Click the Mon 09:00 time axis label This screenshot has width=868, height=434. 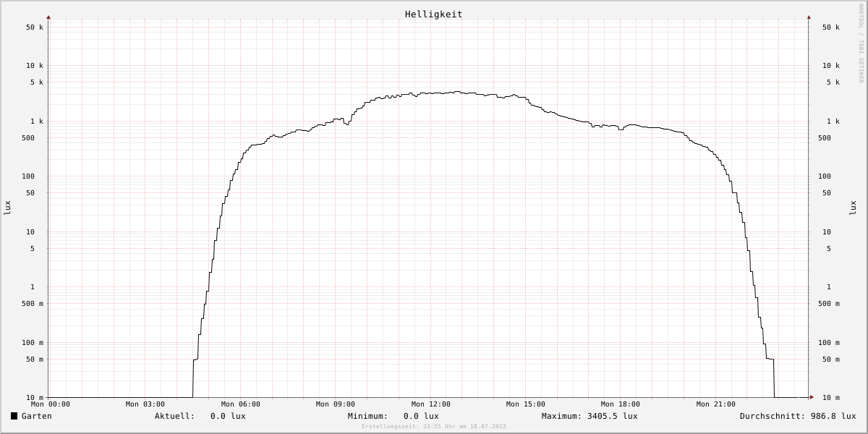tap(336, 404)
